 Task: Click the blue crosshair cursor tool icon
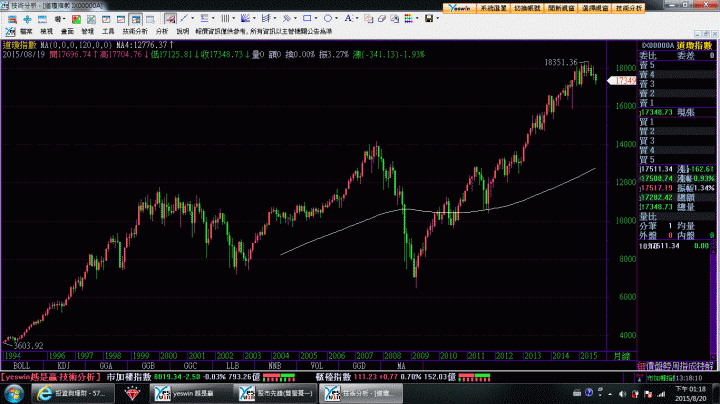pos(28,19)
